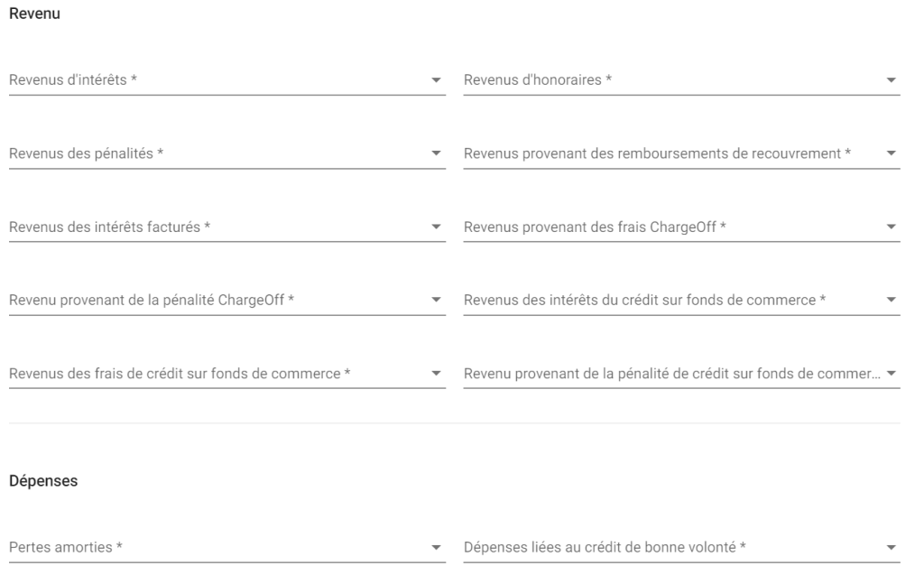Click arrow for Revenus des intérêts du crédit sur fonds de commerce

891,300
